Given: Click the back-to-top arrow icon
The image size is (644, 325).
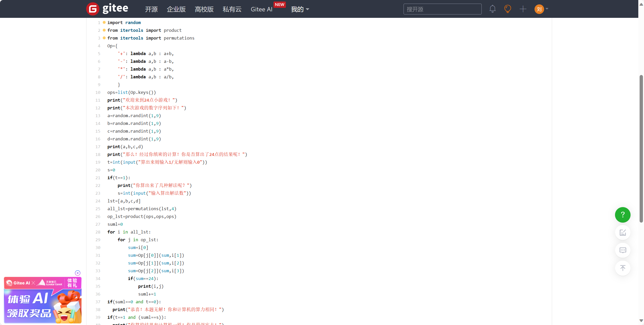Looking at the screenshot, I should click(623, 268).
